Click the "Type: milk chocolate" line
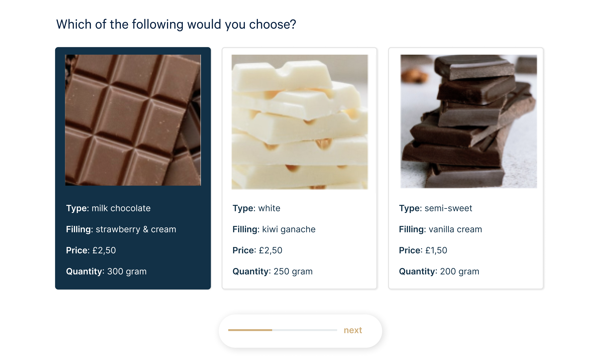600x364 pixels. (108, 208)
